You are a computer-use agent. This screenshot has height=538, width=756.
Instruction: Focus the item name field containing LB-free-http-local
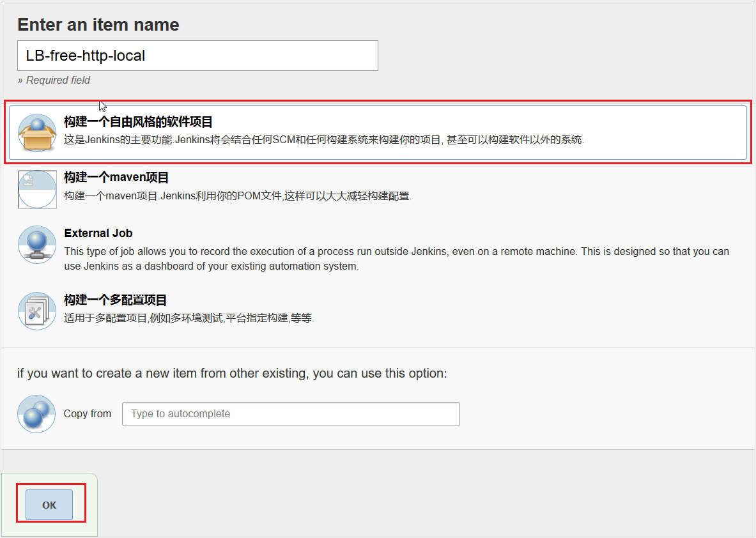tap(197, 56)
